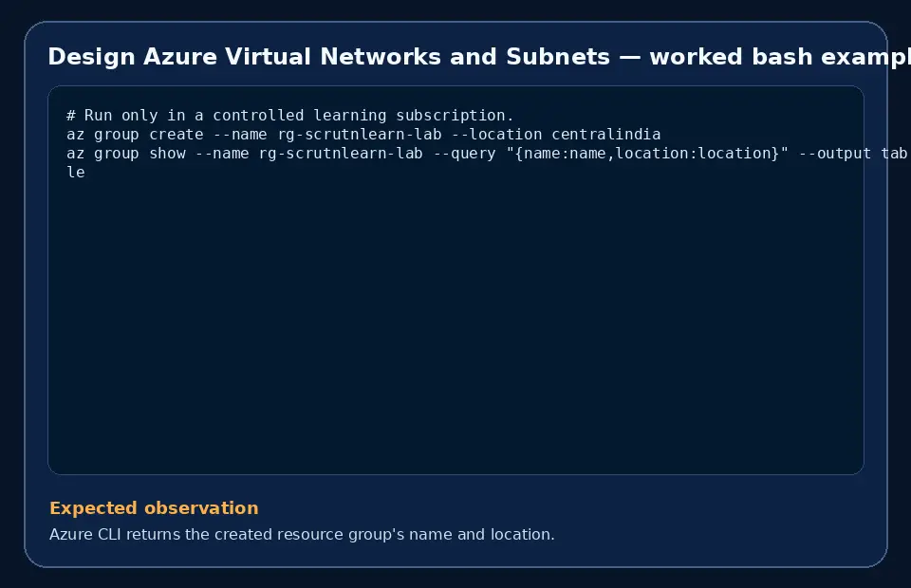
Task: Click the text 'Azure CLI returns the created resource group's name'
Action: (x=251, y=535)
